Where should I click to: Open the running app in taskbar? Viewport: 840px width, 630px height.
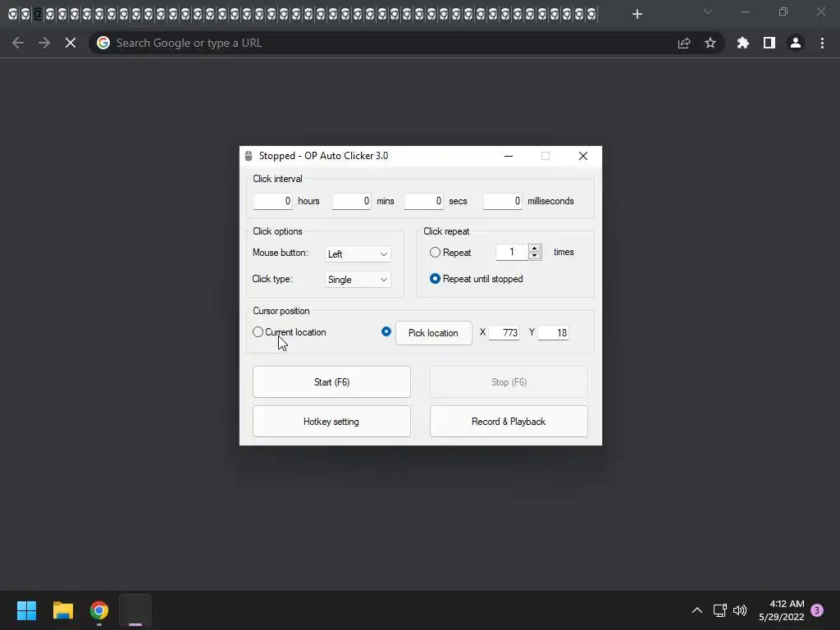(x=135, y=610)
